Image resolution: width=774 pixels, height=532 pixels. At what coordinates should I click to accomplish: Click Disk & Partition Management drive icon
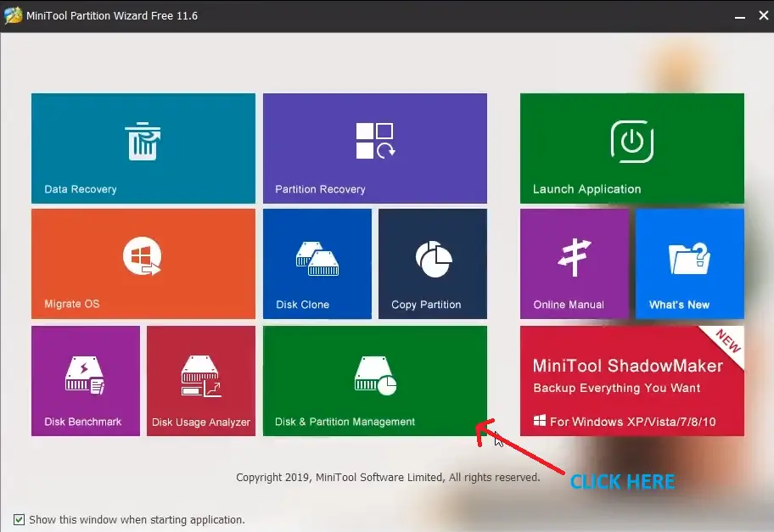[x=374, y=374]
